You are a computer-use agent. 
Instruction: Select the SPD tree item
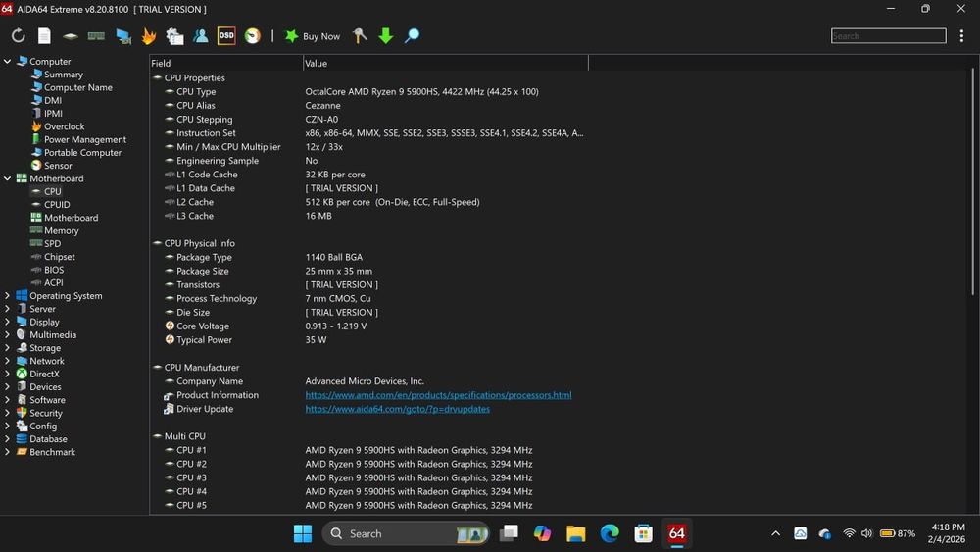[x=53, y=244]
